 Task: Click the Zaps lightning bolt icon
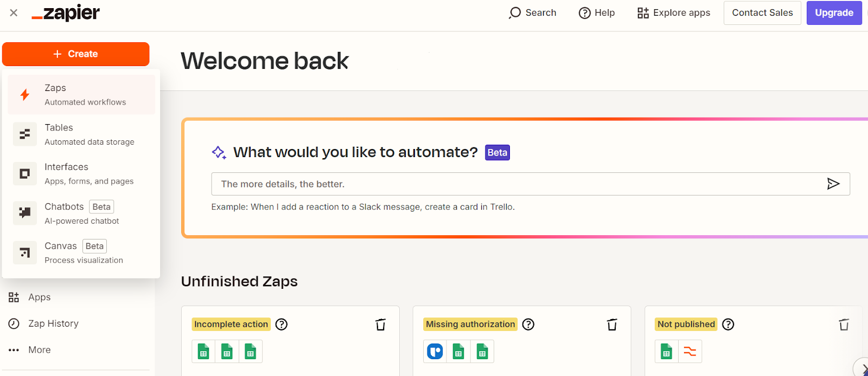[25, 95]
